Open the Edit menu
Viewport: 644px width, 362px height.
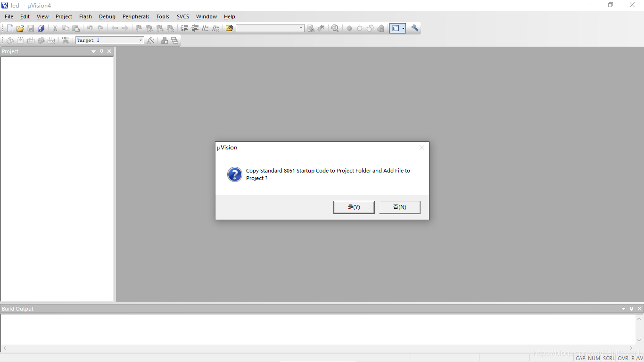click(25, 16)
